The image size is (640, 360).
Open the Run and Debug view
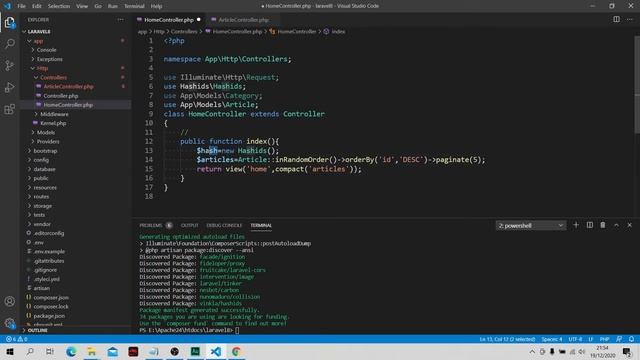coord(9,87)
